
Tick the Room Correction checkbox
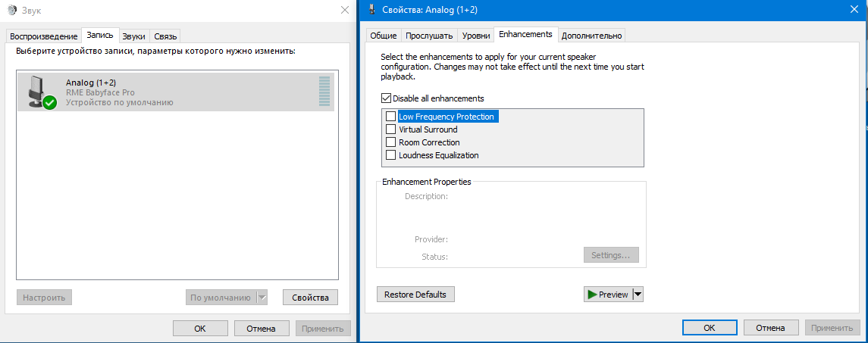(x=391, y=142)
